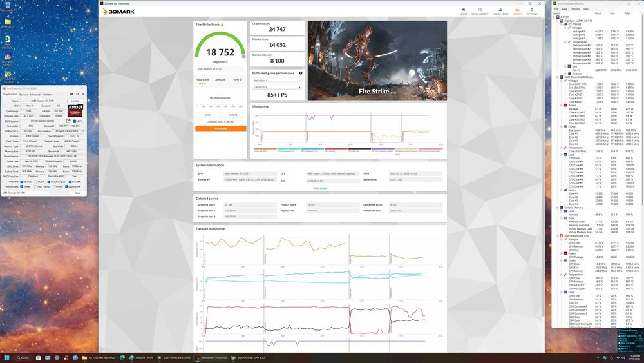Open the View menu in Hardware Monitor
This screenshot has height=363, width=644.
[564, 8]
